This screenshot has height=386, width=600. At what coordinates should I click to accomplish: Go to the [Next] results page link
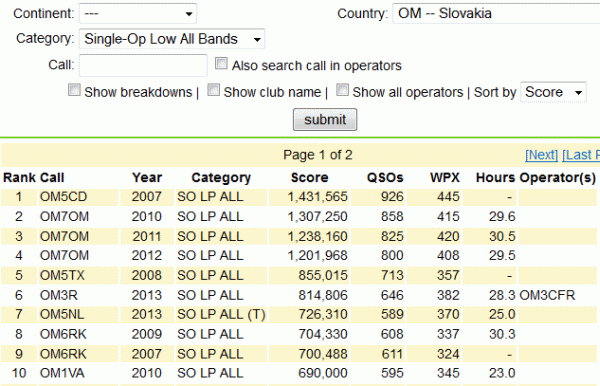point(541,155)
